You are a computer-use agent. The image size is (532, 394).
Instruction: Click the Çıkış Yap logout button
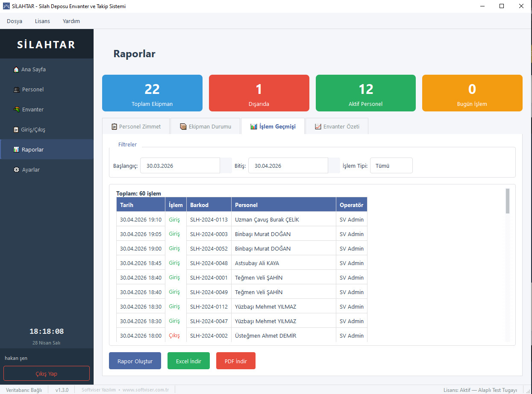tap(47, 374)
